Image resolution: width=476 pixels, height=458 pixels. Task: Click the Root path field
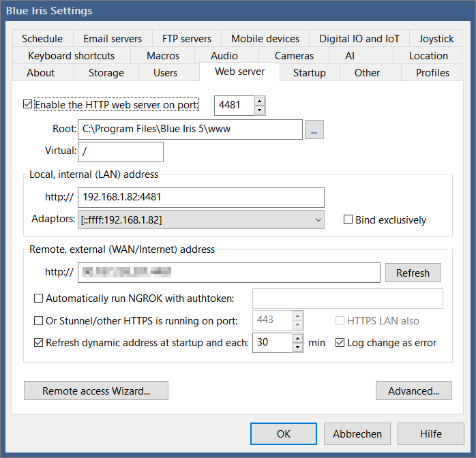click(x=190, y=129)
